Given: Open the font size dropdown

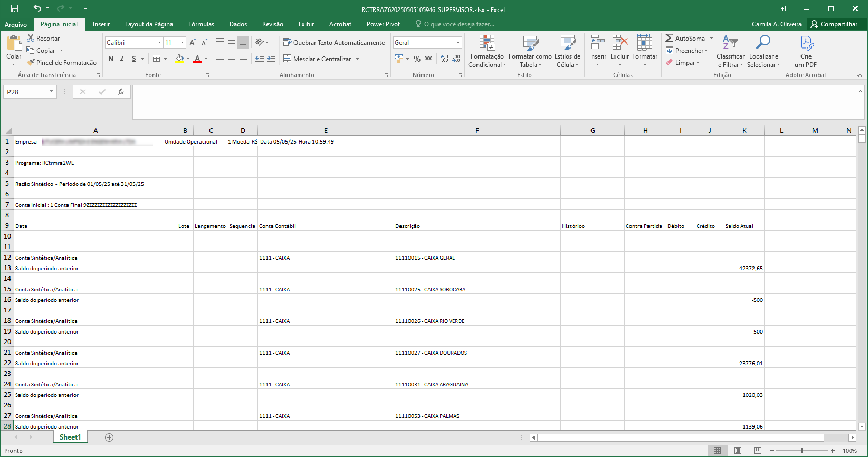Looking at the screenshot, I should 183,42.
